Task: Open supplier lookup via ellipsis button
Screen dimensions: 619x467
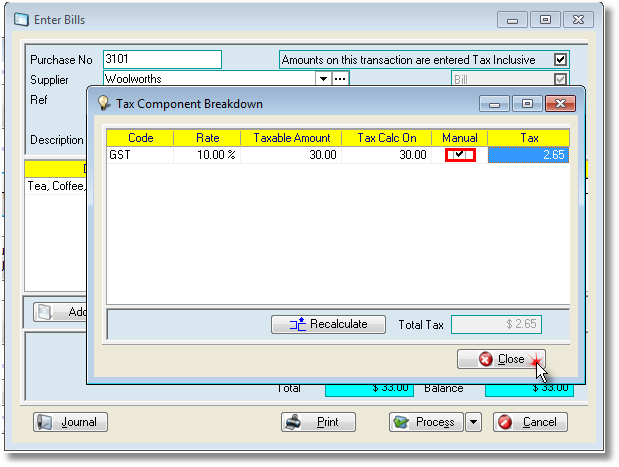Action: (x=340, y=78)
